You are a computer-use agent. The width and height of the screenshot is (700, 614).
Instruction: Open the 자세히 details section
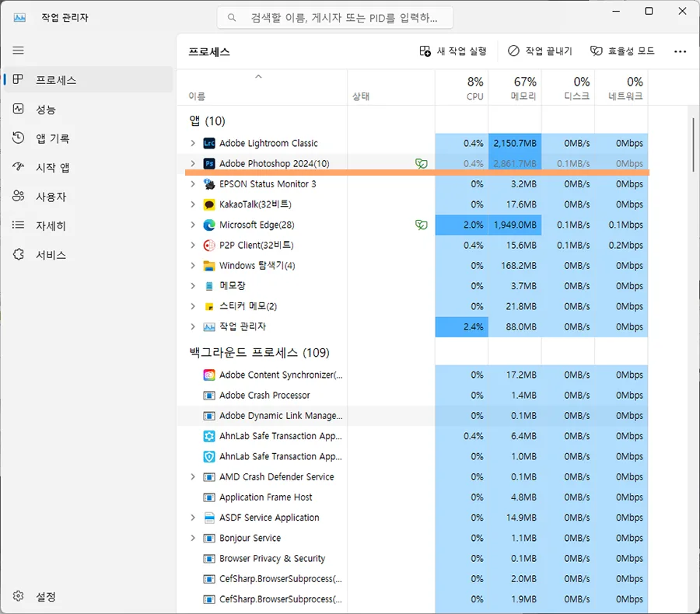[x=47, y=225]
